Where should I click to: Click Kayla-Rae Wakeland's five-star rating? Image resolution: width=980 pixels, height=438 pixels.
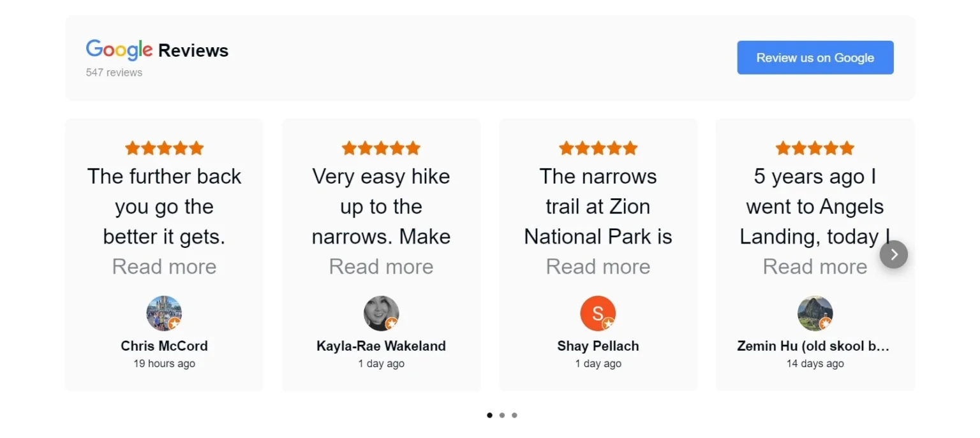(381, 147)
